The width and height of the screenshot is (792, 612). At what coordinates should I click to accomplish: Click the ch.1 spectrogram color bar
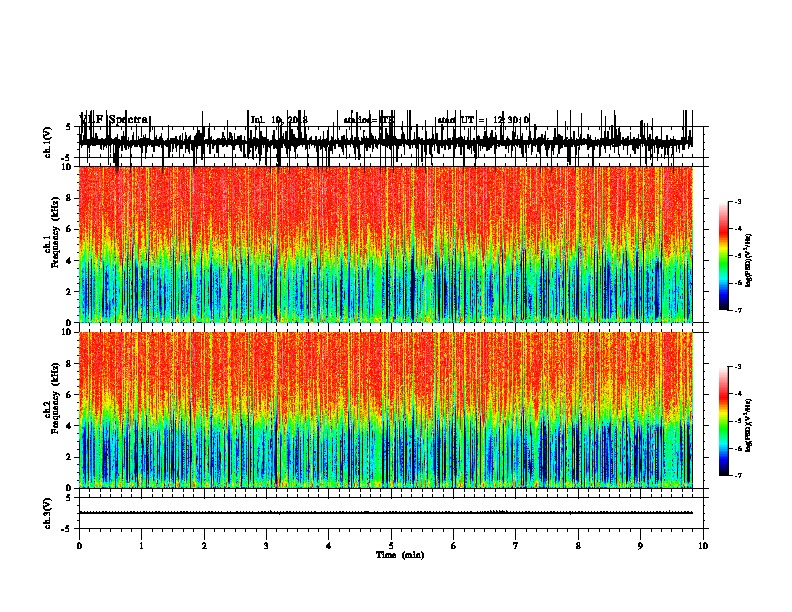[x=724, y=256]
